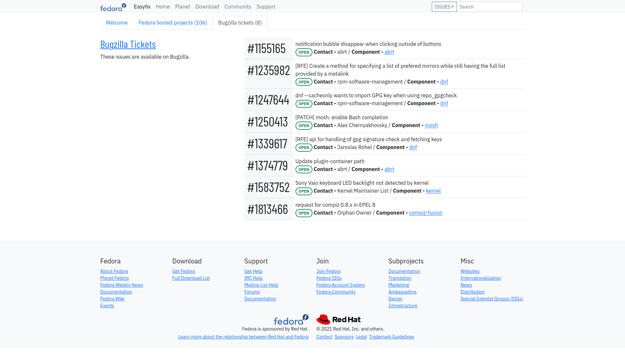Open Internationalization footer link
Viewport: 625px width, 364px height.
[481, 278]
